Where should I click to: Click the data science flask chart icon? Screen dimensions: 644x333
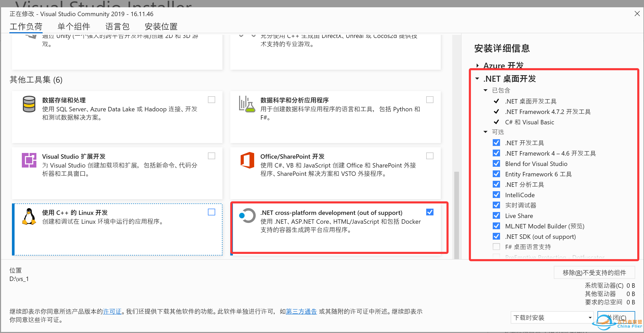pos(247,104)
